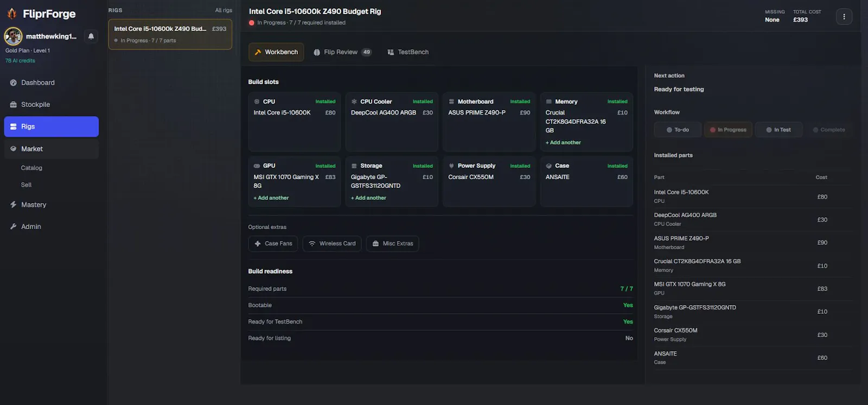The height and width of the screenshot is (405, 868).
Task: Open the Mastery page
Action: pyautogui.click(x=51, y=205)
